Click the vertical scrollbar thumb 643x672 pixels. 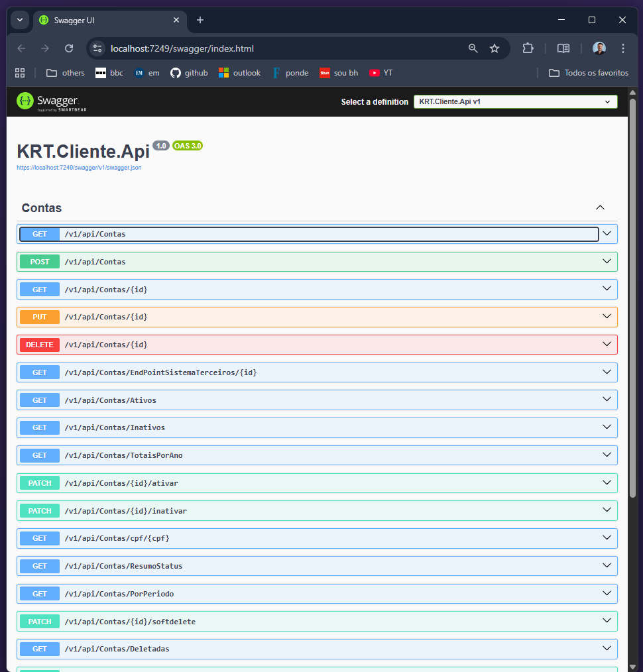coord(632,298)
